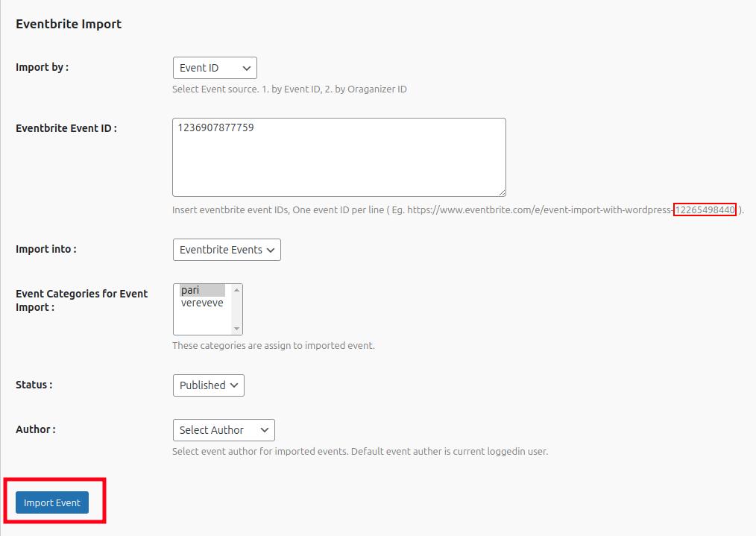Select the vereveve category option
Image resolution: width=756 pixels, height=536 pixels.
click(x=202, y=303)
